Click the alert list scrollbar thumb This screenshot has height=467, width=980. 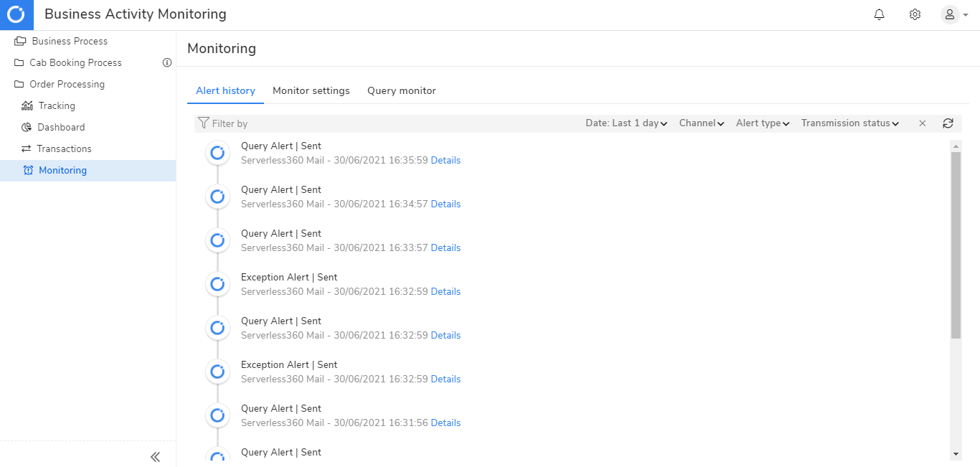pos(956,245)
